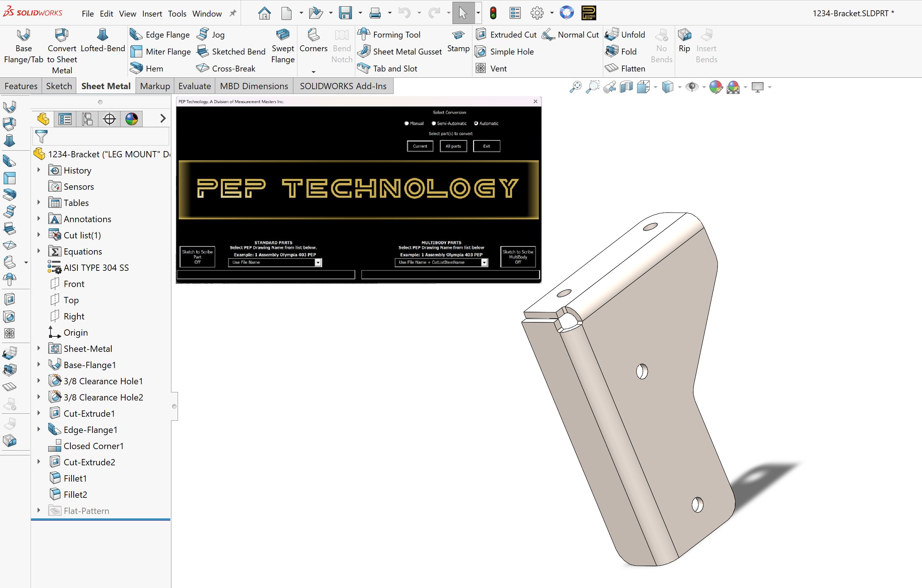Screen dimensions: 922x588
Task: Click the Unfold tool
Action: pyautogui.click(x=625, y=35)
